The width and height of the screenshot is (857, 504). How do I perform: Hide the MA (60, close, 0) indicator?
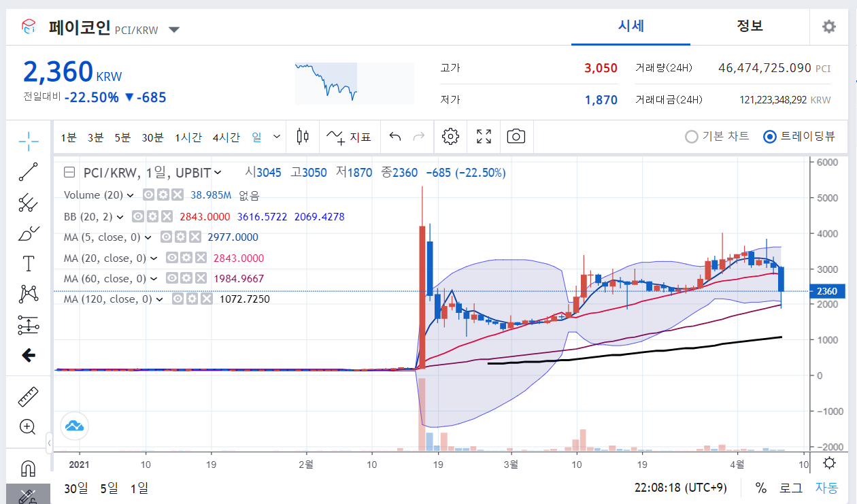(x=172, y=279)
